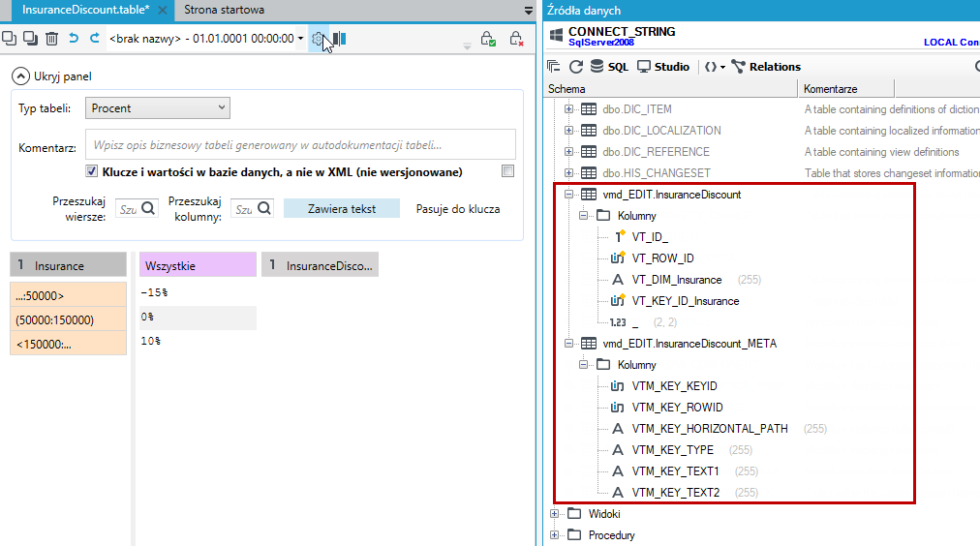Select the VTM_KEY_KEYID column

674,386
